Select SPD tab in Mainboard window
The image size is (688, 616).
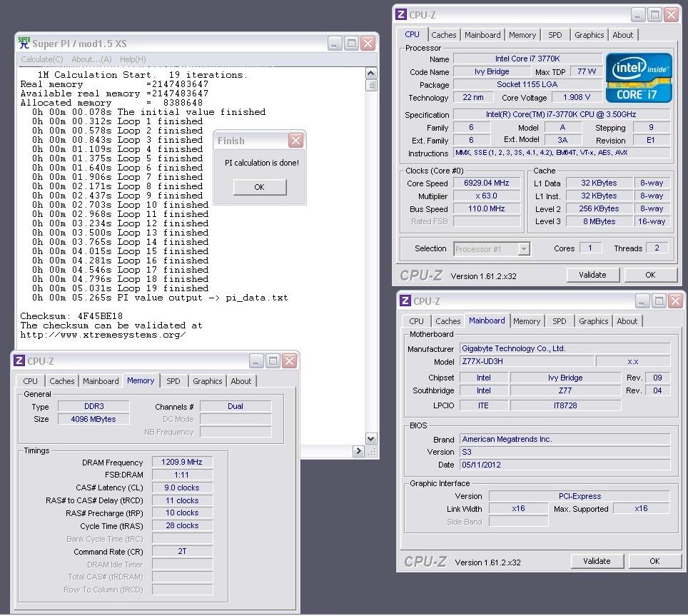click(x=559, y=321)
